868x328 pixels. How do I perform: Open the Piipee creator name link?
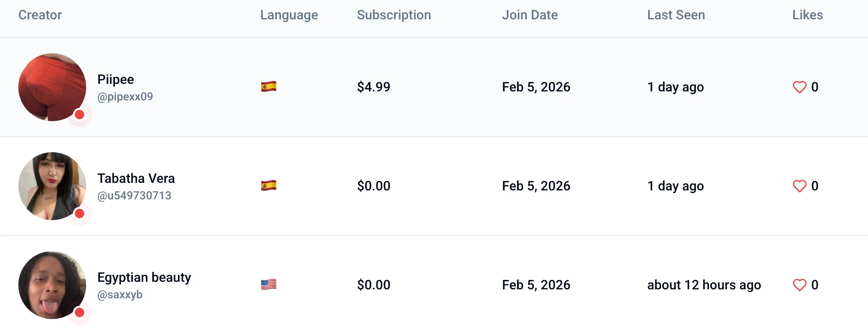[116, 79]
